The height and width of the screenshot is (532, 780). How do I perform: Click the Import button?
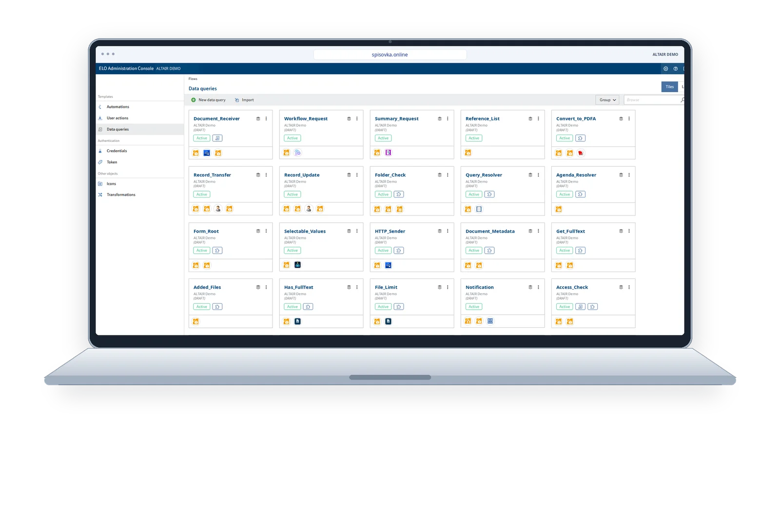(244, 100)
